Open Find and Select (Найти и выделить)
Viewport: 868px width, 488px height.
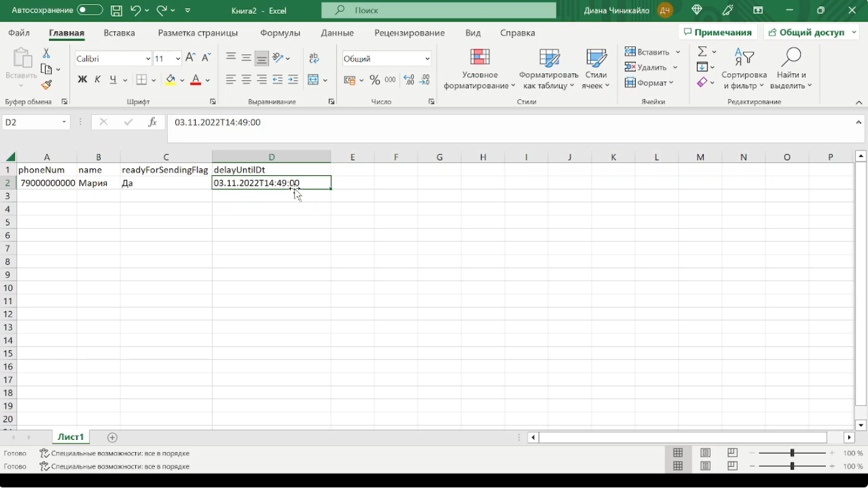[791, 69]
